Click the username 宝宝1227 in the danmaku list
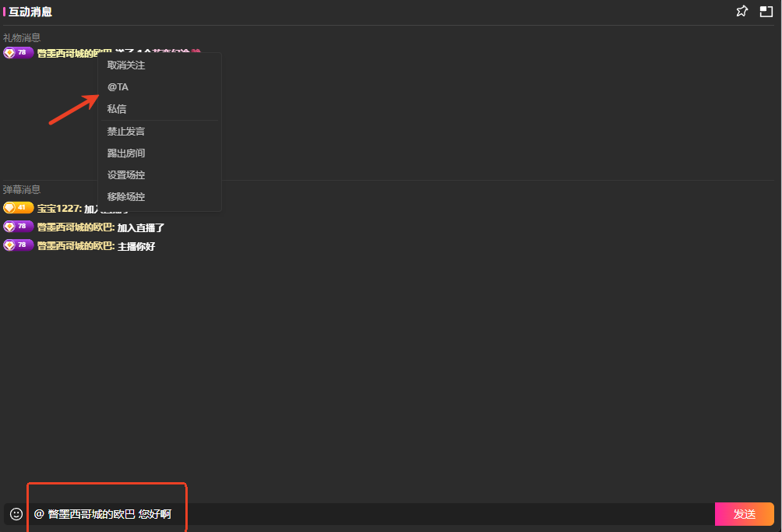 pos(58,209)
